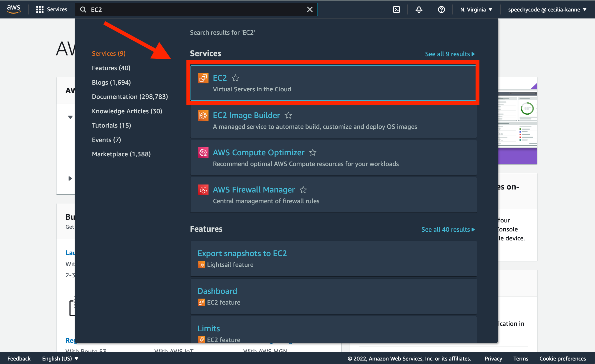Select the Features (40) filter
Viewport: 595px width, 364px height.
pos(111,68)
